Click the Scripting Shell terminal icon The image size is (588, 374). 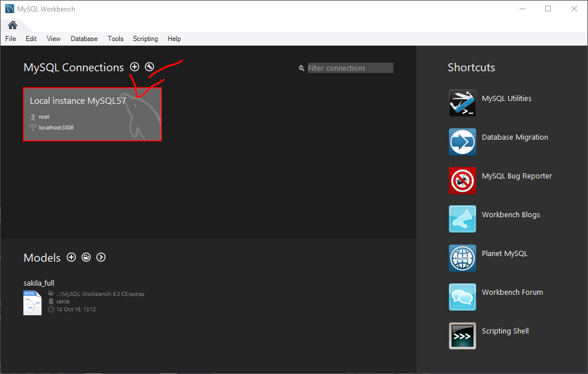[x=463, y=336]
